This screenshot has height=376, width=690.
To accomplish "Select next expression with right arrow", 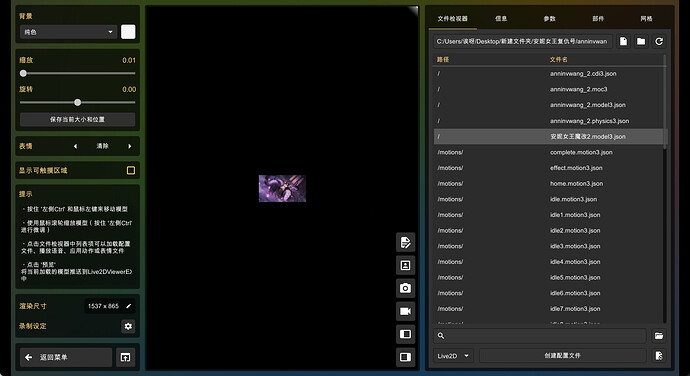I will pyautogui.click(x=130, y=146).
